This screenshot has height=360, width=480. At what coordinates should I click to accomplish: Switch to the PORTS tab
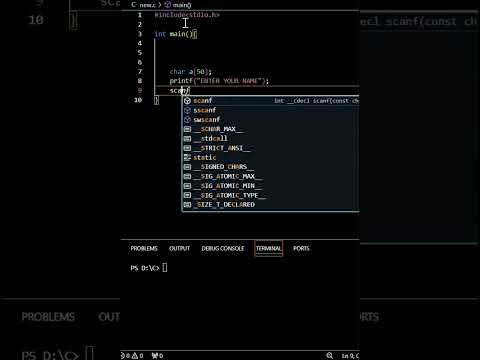pyautogui.click(x=301, y=248)
